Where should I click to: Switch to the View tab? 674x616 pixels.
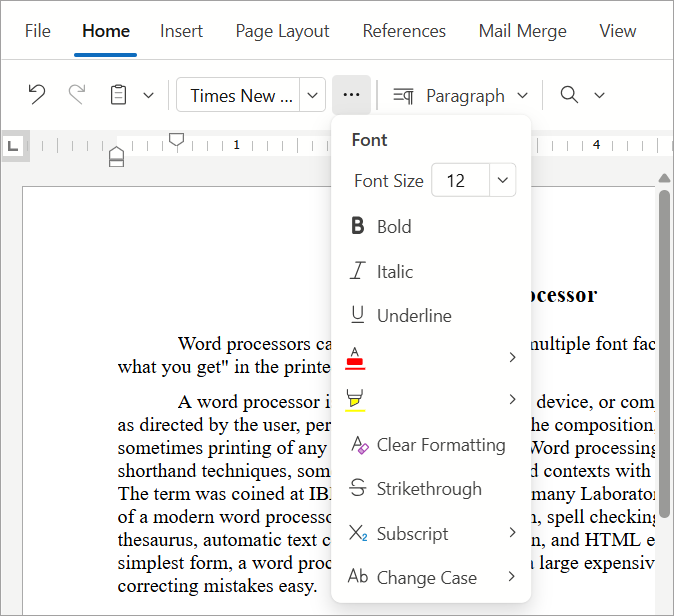[618, 31]
